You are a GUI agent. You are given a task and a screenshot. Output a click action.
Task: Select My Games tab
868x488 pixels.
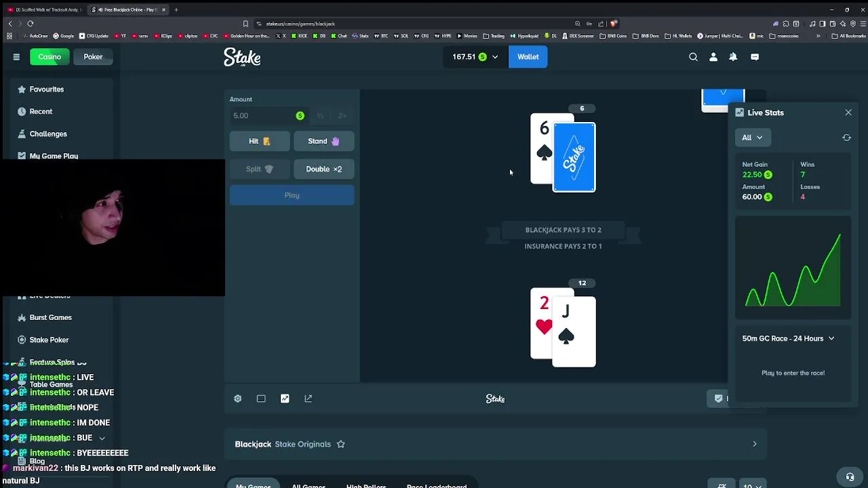[x=253, y=484]
